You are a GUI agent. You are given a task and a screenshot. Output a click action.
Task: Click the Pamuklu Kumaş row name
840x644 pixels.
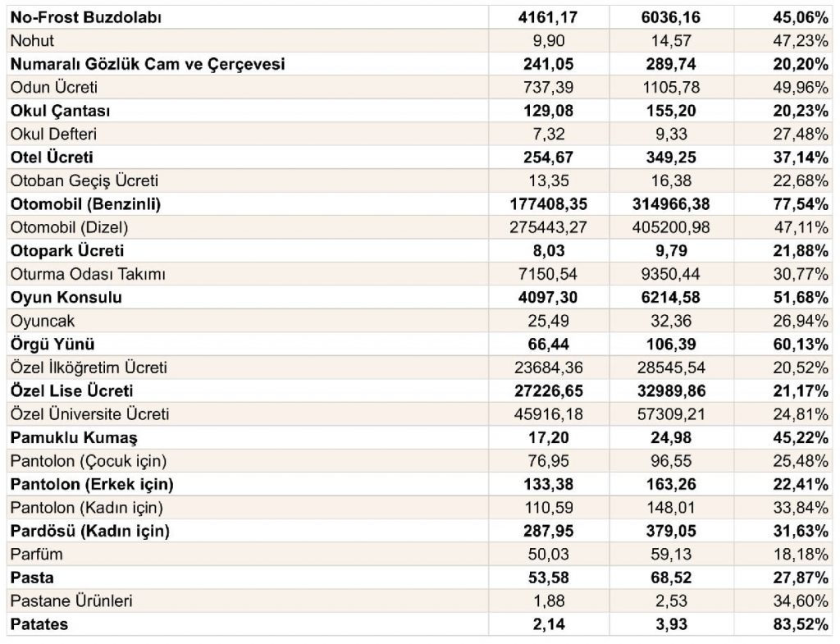point(74,438)
